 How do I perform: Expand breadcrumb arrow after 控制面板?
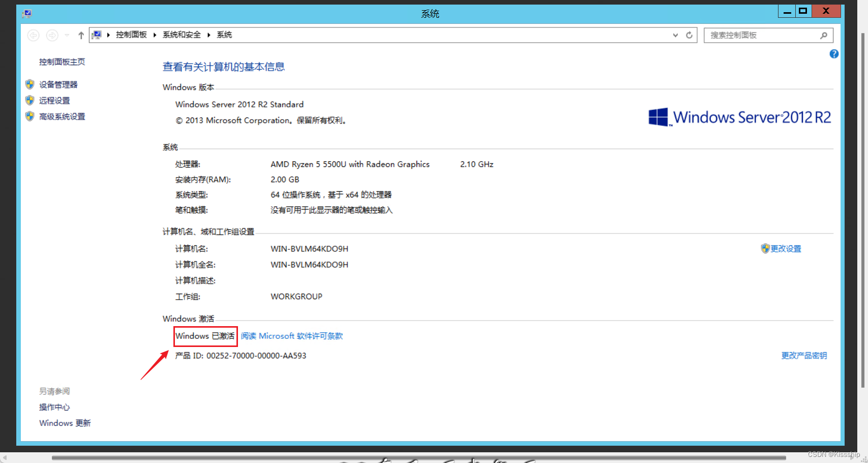pyautogui.click(x=155, y=35)
